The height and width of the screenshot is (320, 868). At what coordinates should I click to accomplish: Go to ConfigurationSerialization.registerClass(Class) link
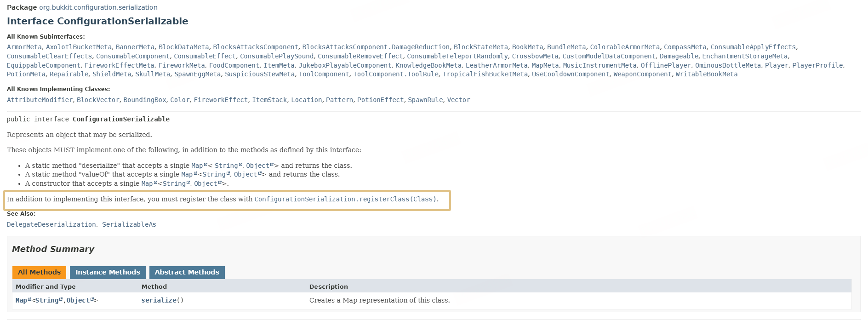(x=344, y=199)
